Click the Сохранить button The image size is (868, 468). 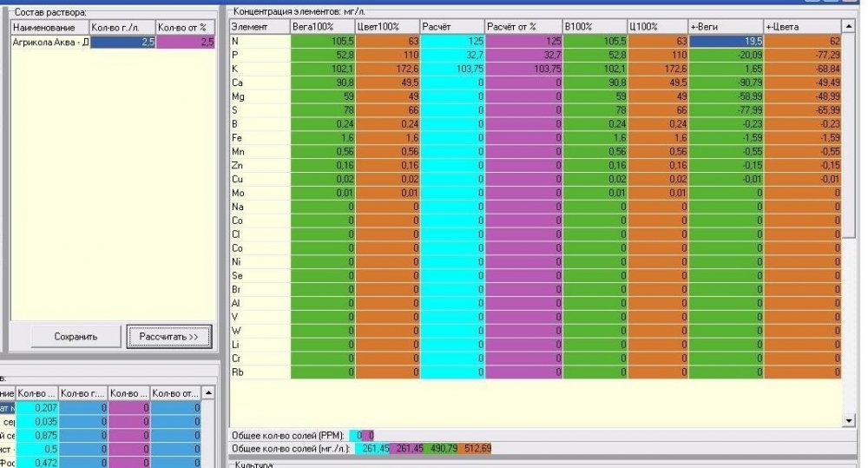(x=76, y=336)
